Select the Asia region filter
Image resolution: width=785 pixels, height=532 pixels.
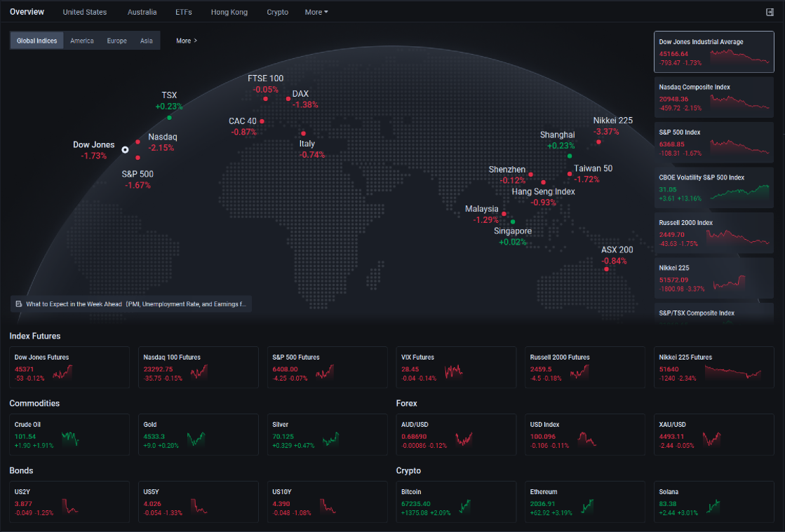(146, 41)
